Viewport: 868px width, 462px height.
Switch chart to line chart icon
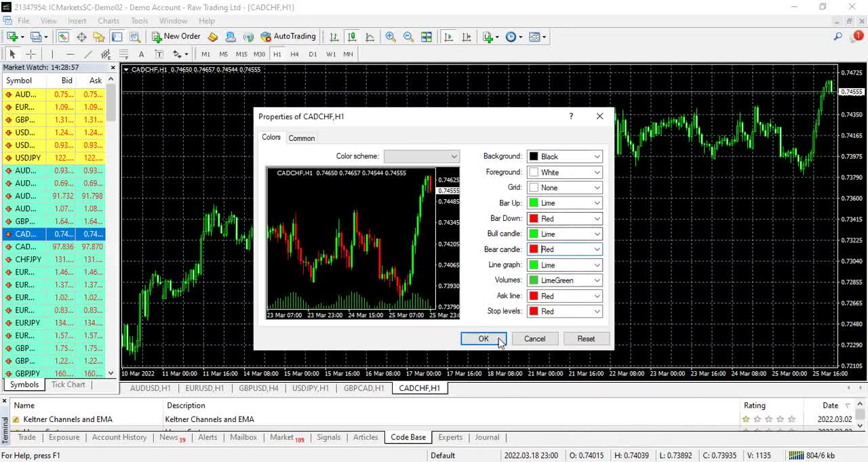[x=370, y=37]
